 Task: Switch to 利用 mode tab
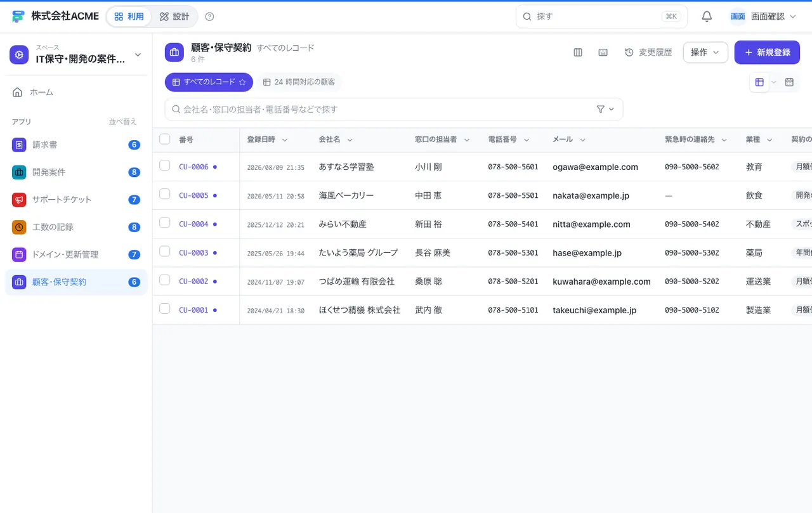[129, 16]
